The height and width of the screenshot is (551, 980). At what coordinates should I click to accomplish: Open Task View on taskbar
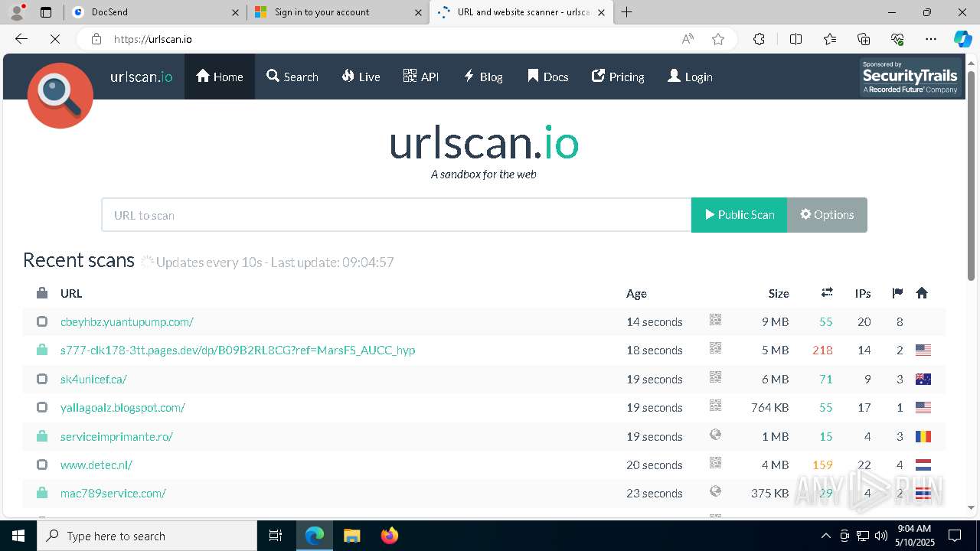click(276, 536)
